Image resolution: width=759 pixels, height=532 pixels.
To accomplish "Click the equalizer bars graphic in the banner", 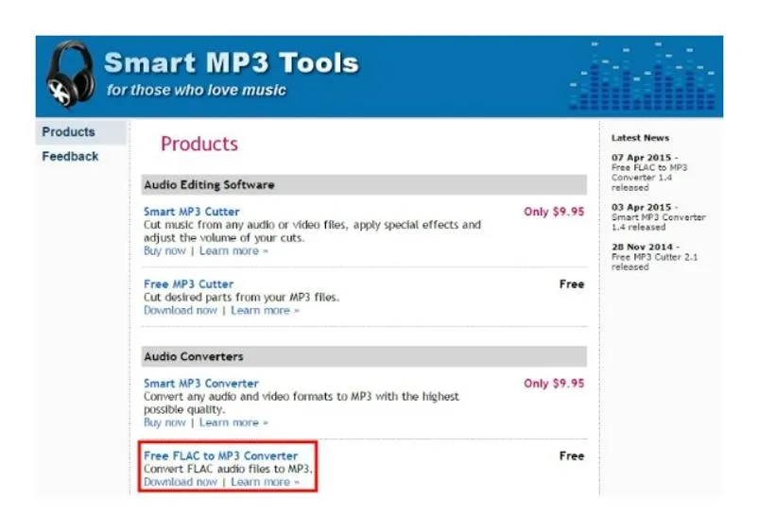I will tap(643, 76).
